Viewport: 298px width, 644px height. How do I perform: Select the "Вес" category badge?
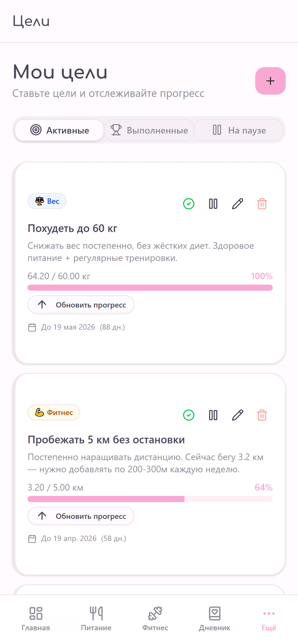click(47, 201)
